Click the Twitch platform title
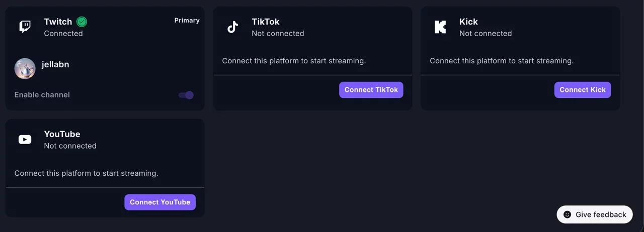This screenshot has width=644, height=232. click(x=58, y=22)
